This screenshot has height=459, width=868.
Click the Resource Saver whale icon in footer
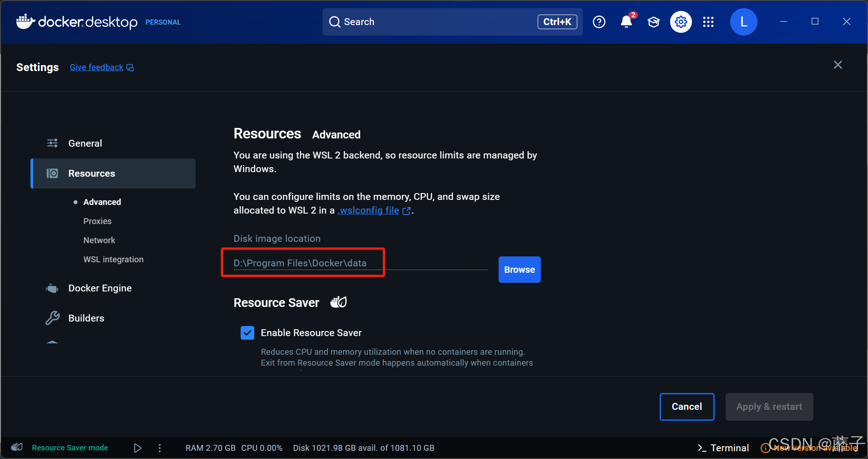click(17, 448)
